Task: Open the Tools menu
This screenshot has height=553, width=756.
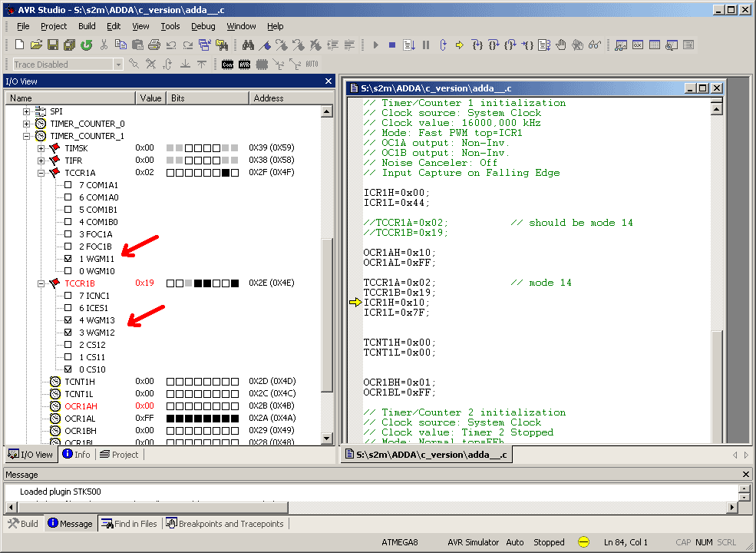Action: pos(170,26)
